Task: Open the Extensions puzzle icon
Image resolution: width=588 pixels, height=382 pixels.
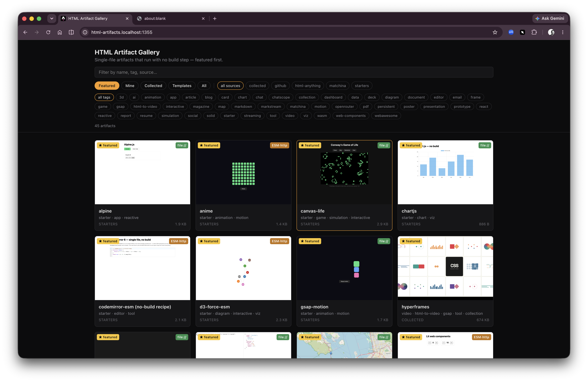Action: pos(534,32)
